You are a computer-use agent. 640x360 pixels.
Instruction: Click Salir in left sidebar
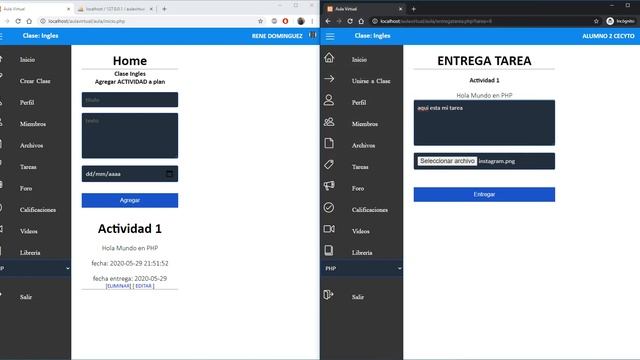26,297
